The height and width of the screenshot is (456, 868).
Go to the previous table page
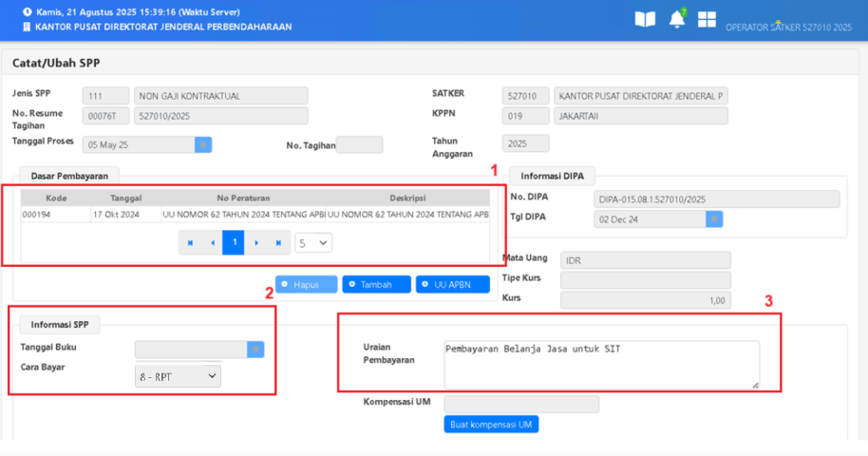pyautogui.click(x=212, y=243)
